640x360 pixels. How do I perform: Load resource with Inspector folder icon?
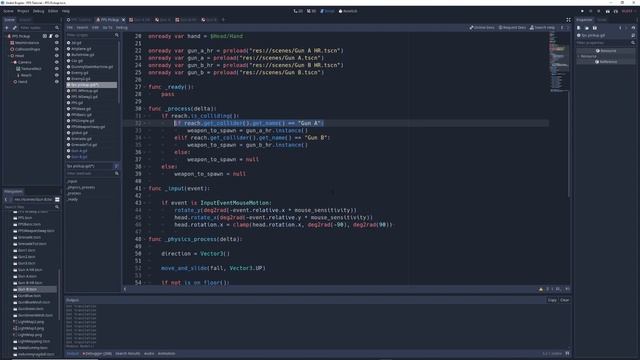[x=587, y=28]
